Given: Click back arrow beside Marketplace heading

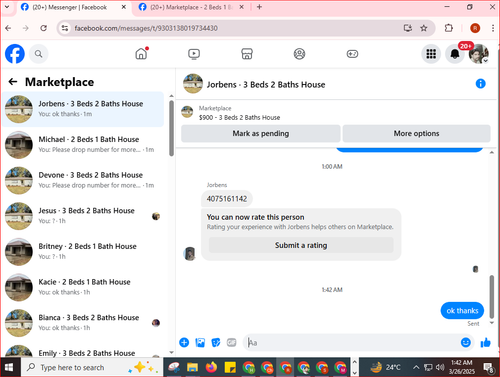Looking at the screenshot, I should click(13, 82).
